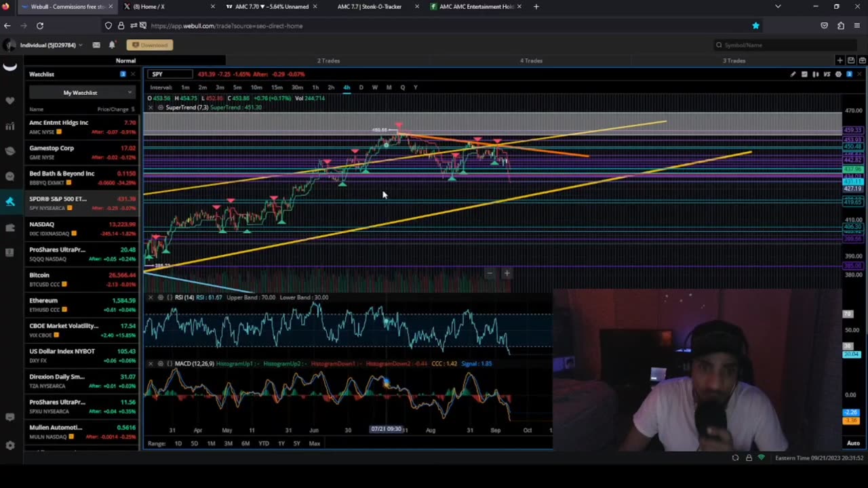The width and height of the screenshot is (868, 488).
Task: Open the browser tabs list chevron
Action: click(x=778, y=7)
